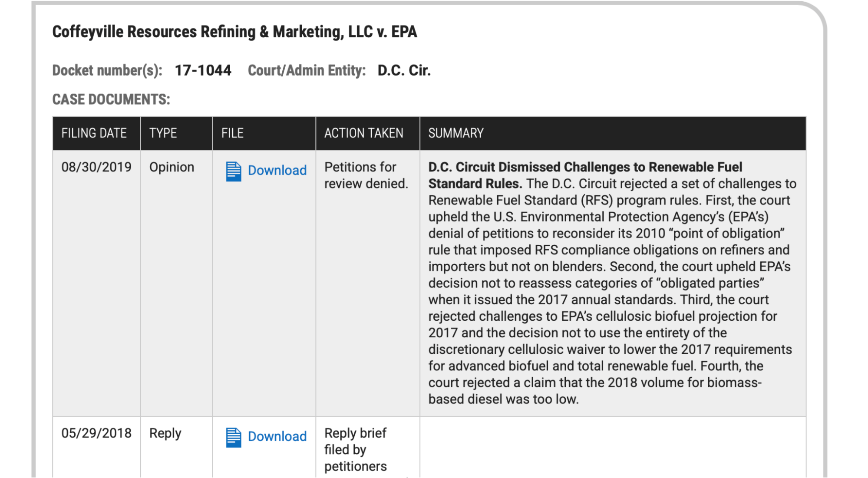Click the FILE column header
Screen dimensions: 868x478
(232, 133)
